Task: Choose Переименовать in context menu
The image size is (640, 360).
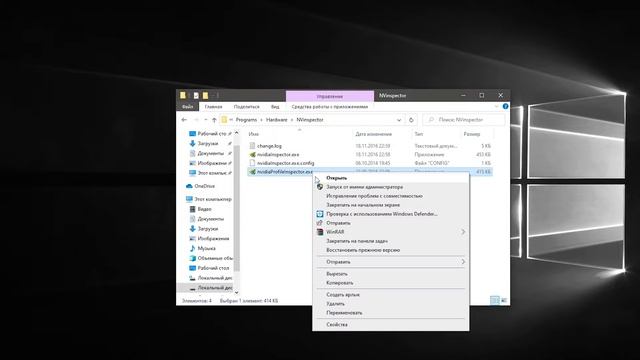Action: click(x=391, y=313)
